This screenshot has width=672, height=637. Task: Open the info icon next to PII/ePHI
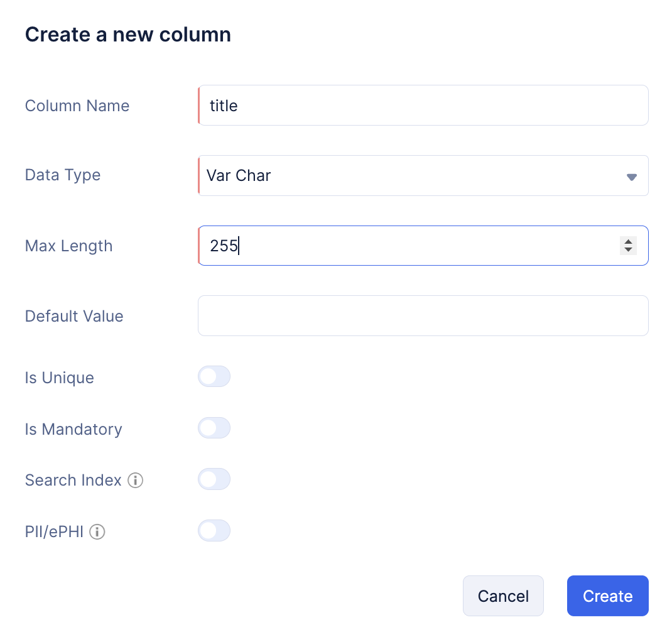point(97,531)
